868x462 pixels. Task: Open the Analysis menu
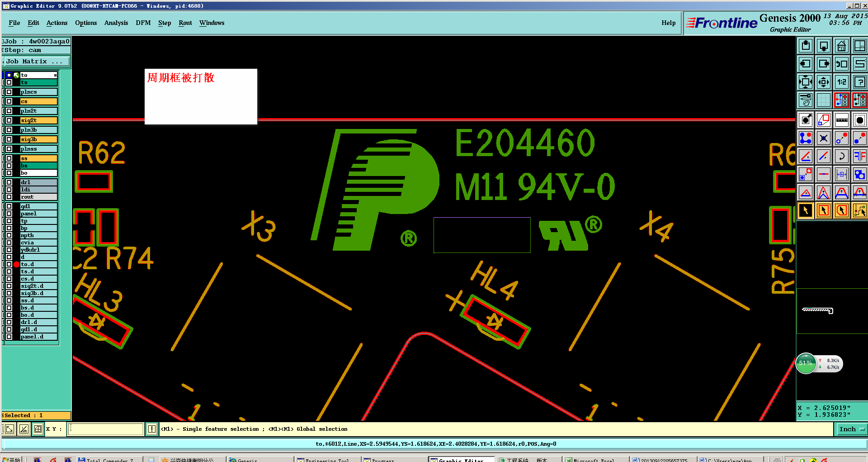click(116, 23)
